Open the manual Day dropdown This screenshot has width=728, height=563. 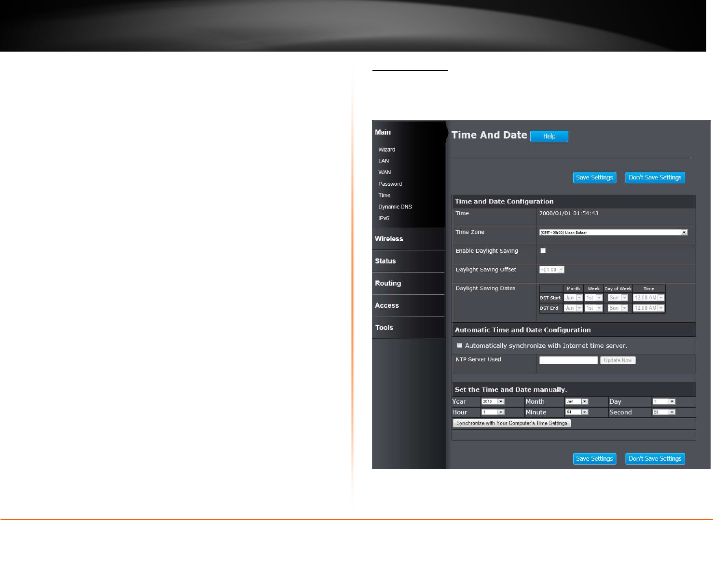[664, 401]
